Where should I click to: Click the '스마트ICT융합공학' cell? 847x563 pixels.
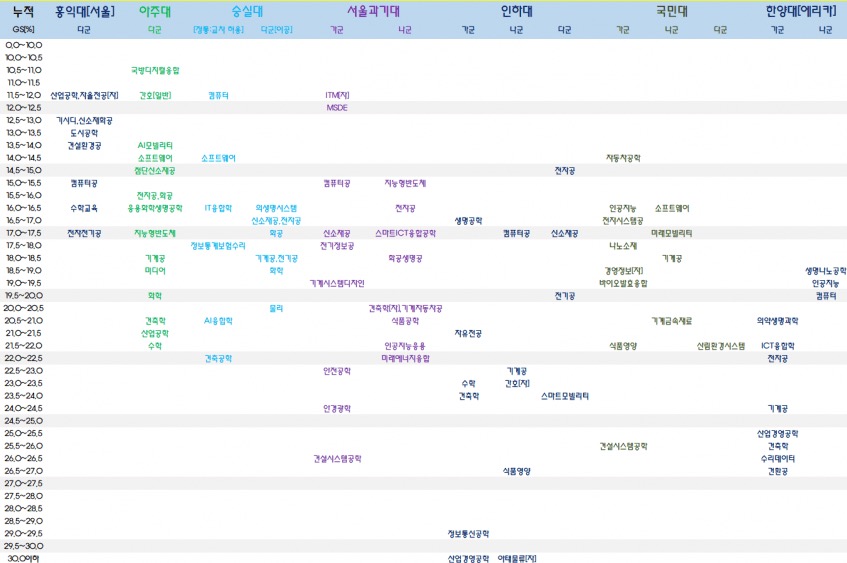[x=405, y=233]
